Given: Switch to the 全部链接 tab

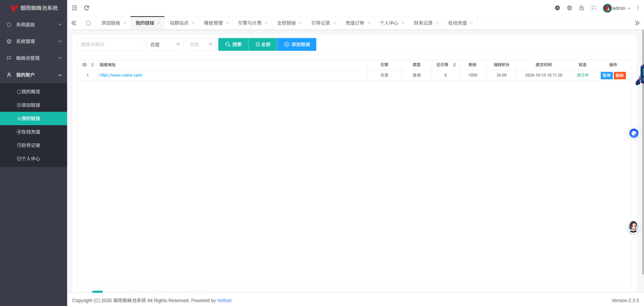Looking at the screenshot, I should pos(286,23).
